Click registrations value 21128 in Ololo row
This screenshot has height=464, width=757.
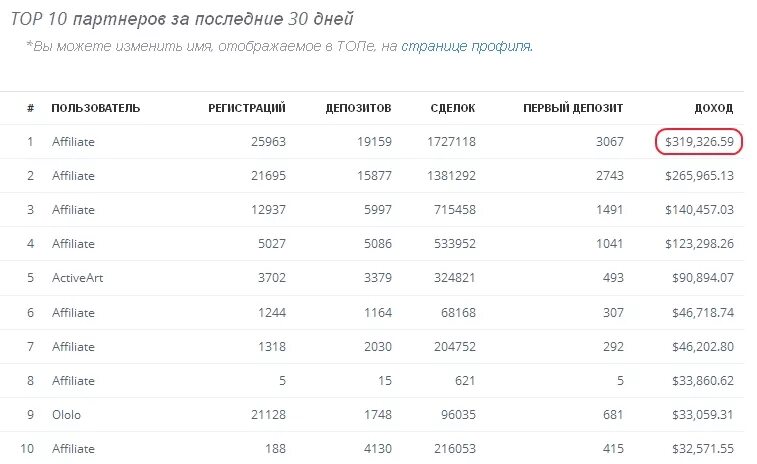point(268,415)
